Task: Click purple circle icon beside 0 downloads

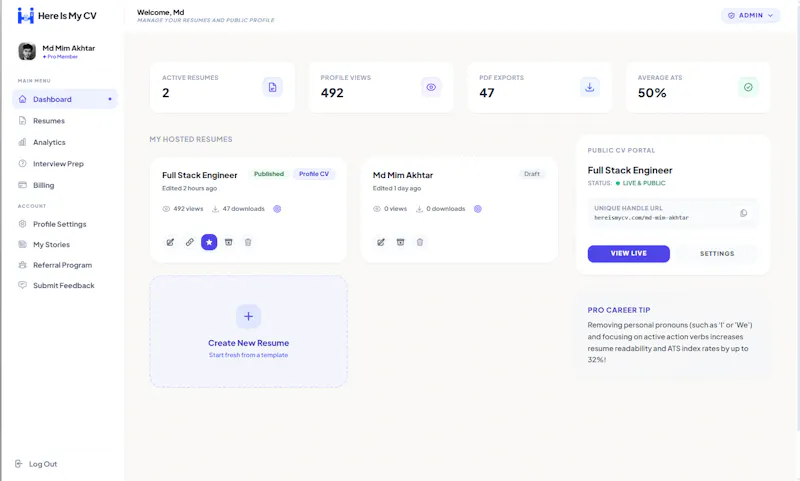Action: tap(478, 209)
